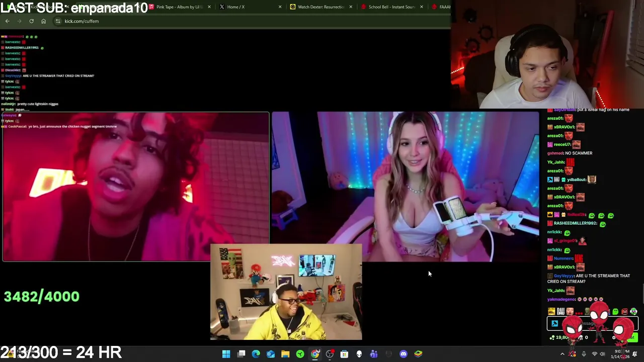Open Alienware app from the taskbar

(x=359, y=354)
